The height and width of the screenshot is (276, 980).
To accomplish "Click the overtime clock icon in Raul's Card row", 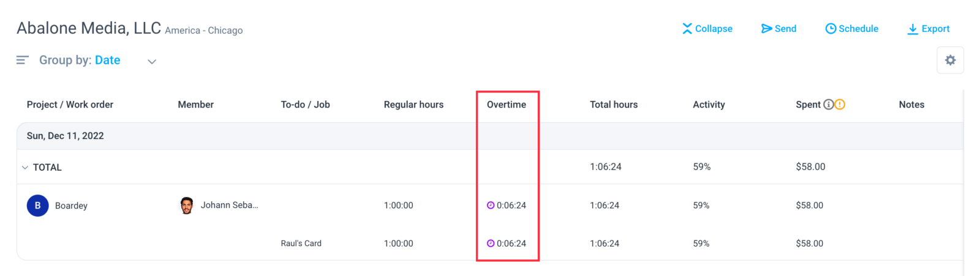I will tap(491, 244).
